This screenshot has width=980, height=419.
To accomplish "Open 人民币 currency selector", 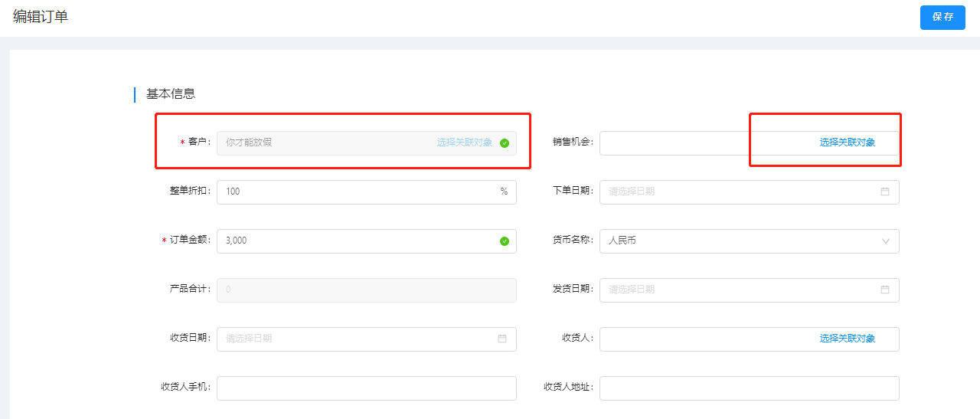I will pyautogui.click(x=750, y=241).
